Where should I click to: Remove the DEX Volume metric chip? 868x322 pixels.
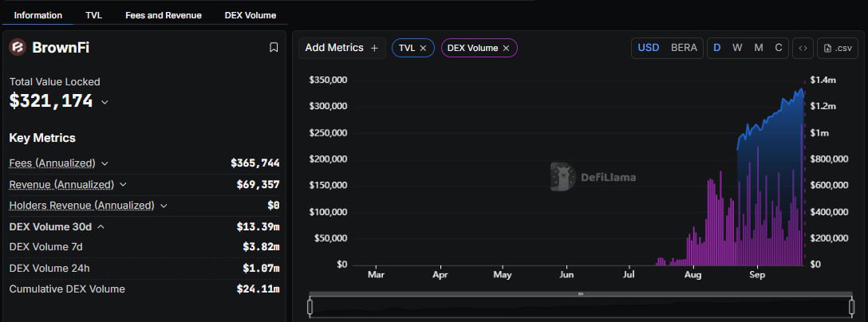[506, 48]
